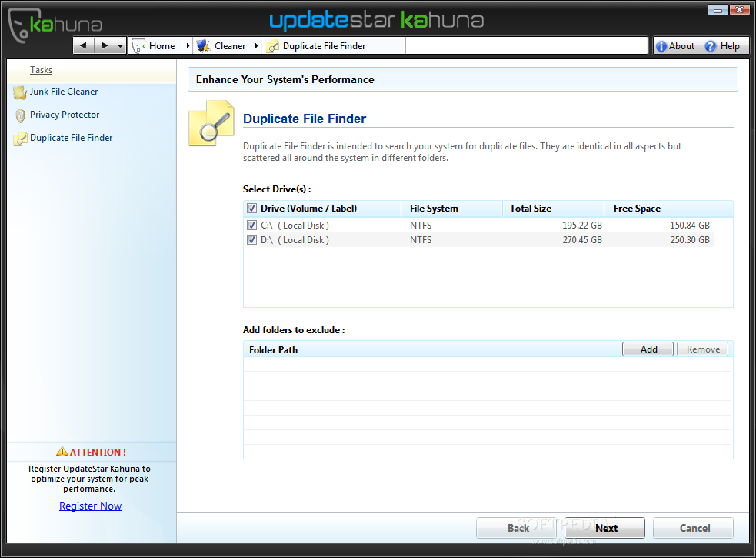Screen dimensions: 756x558
Task: Go to Home in breadcrumb bar
Action: [x=162, y=46]
